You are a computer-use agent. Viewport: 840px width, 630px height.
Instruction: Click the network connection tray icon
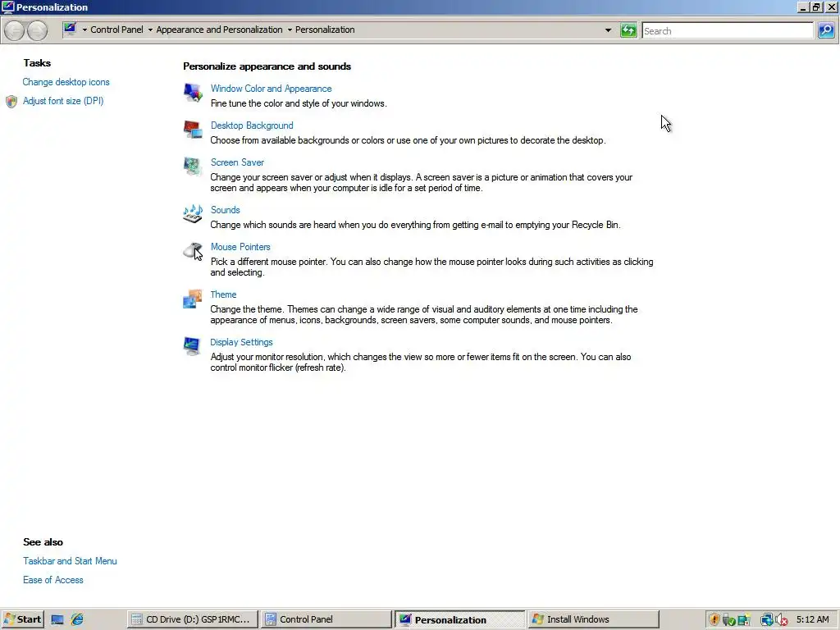tap(767, 620)
